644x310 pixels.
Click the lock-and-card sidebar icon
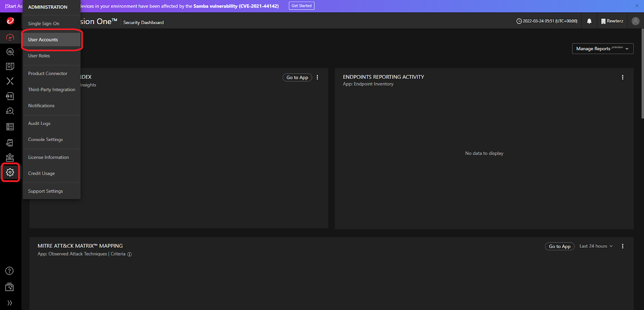(10, 96)
